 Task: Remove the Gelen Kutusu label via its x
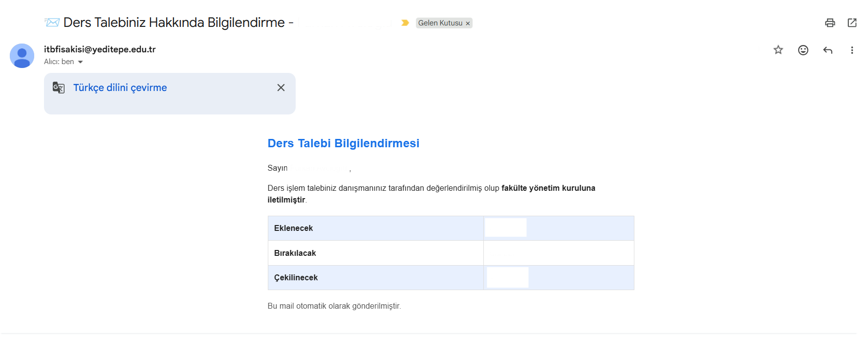[x=467, y=23]
